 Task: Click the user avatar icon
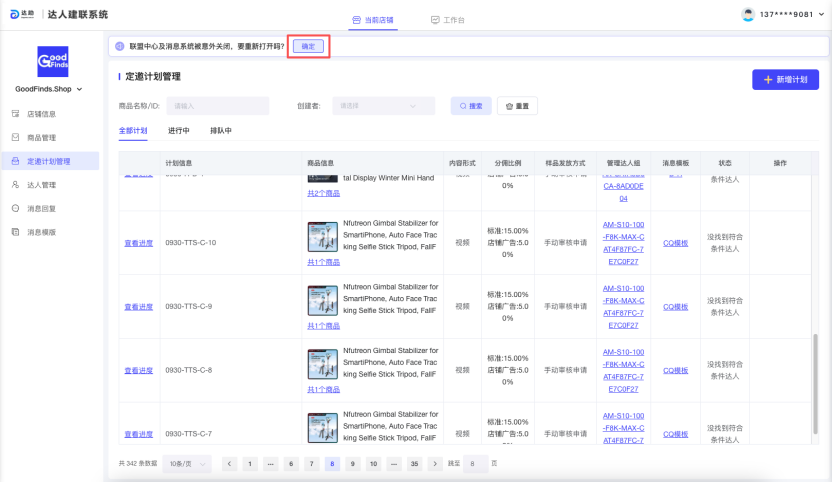(748, 15)
